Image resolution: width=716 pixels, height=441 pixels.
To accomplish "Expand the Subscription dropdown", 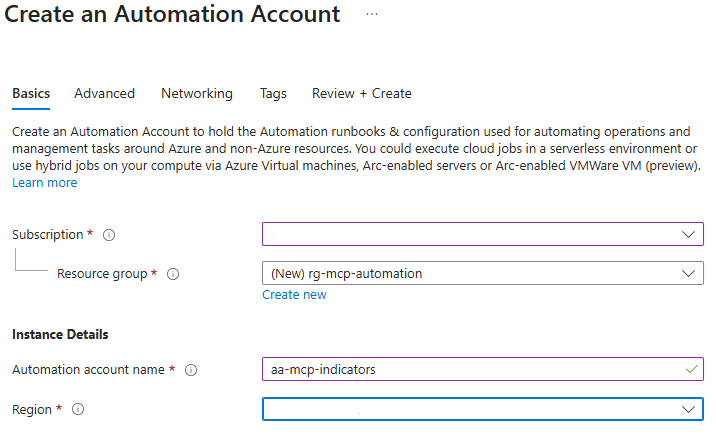I will pos(483,234).
